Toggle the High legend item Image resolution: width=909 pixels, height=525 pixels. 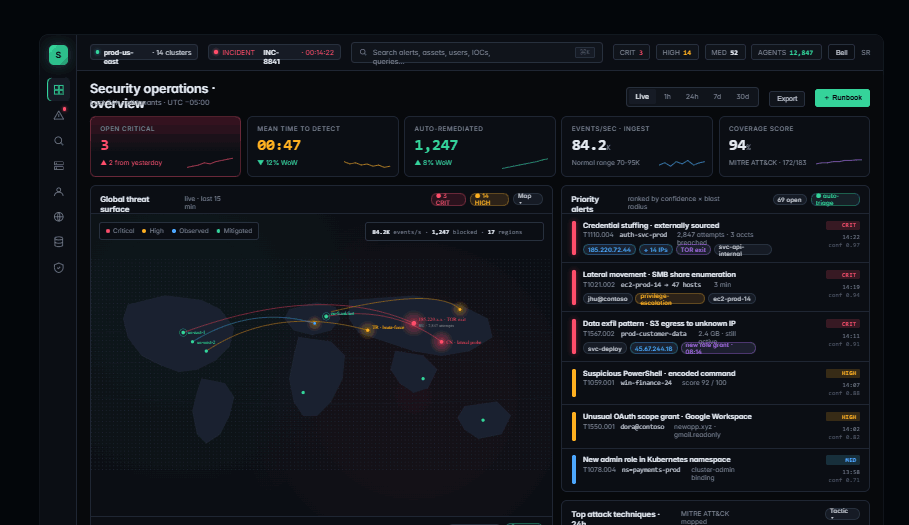153,231
